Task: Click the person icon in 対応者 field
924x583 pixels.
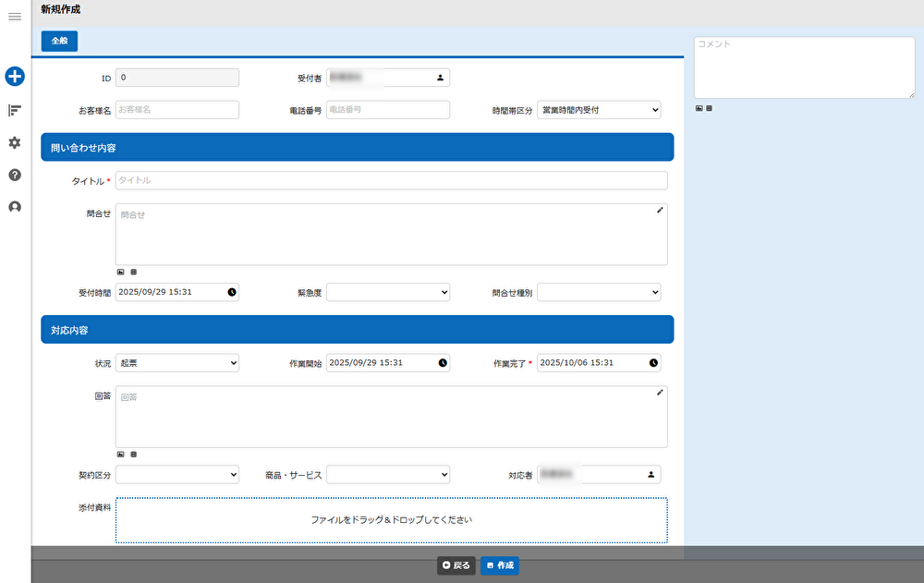Action: [650, 474]
